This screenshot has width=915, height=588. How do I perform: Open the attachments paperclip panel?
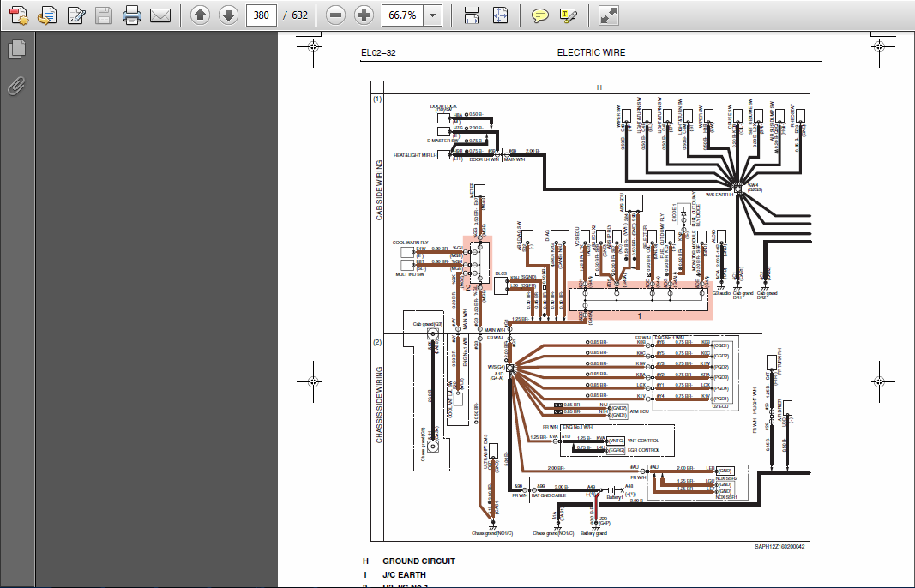pos(17,86)
